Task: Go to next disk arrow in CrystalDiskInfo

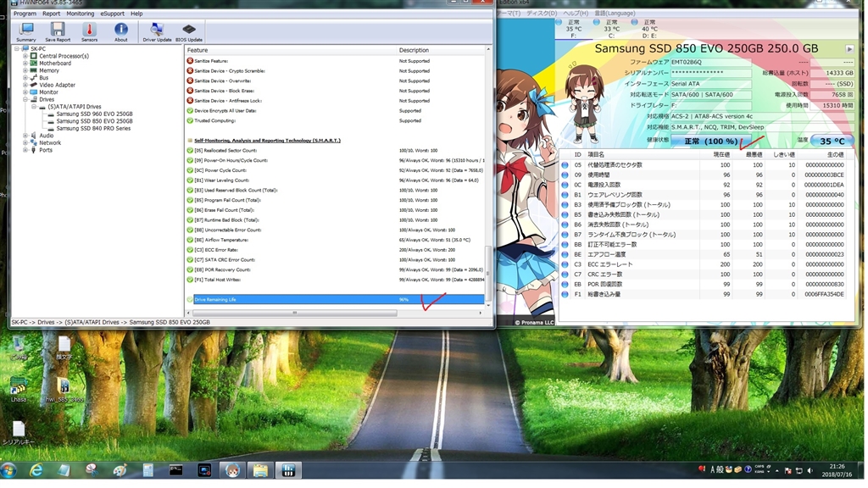Action: 849,49
